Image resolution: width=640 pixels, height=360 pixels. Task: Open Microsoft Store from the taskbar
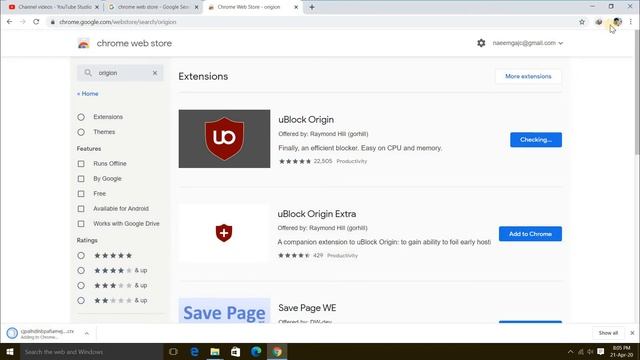tap(236, 351)
